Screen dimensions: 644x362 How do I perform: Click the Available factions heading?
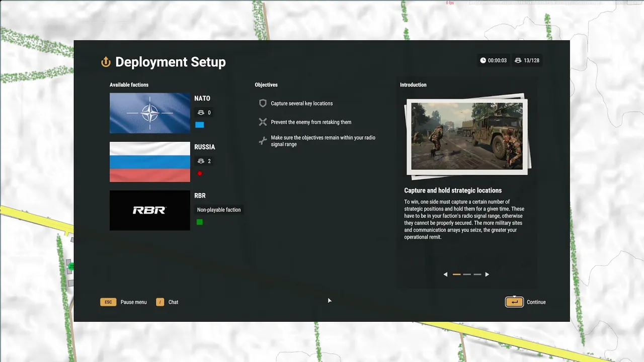click(x=129, y=85)
